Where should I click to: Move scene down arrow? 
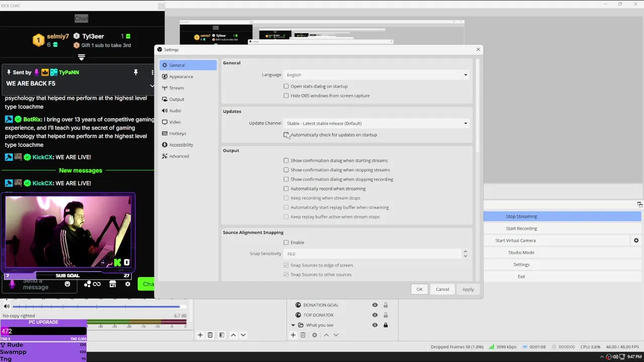(243, 335)
